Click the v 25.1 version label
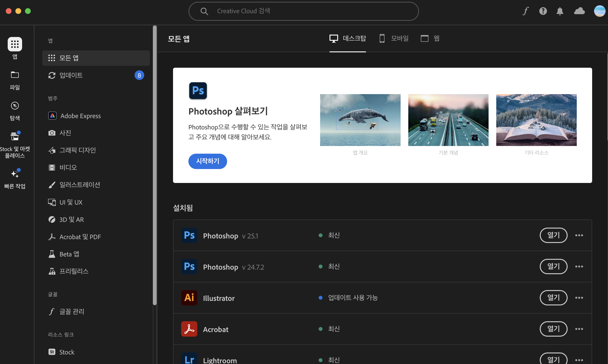The width and height of the screenshot is (608, 364). point(250,236)
